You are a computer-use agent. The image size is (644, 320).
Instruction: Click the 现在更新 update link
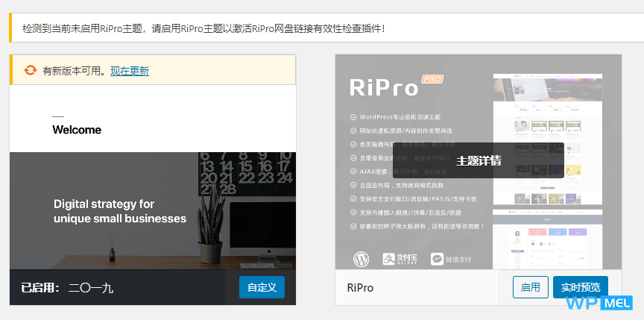[x=130, y=71]
